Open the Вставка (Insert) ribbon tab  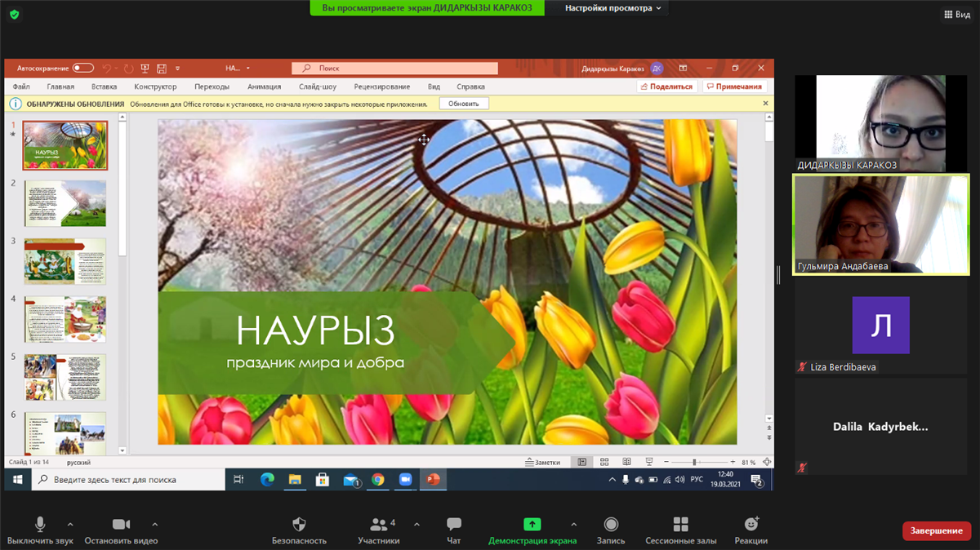pyautogui.click(x=104, y=86)
